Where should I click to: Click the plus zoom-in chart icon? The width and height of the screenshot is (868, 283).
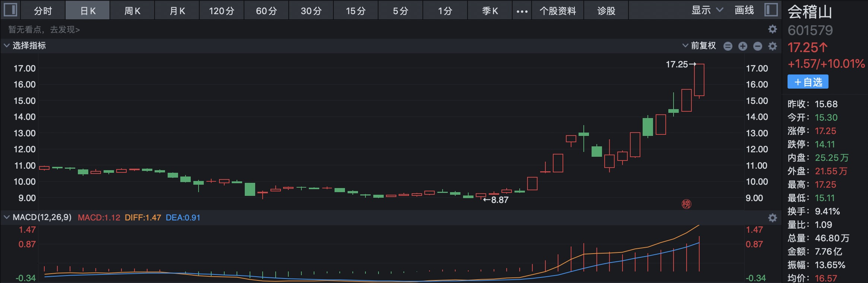(x=743, y=46)
